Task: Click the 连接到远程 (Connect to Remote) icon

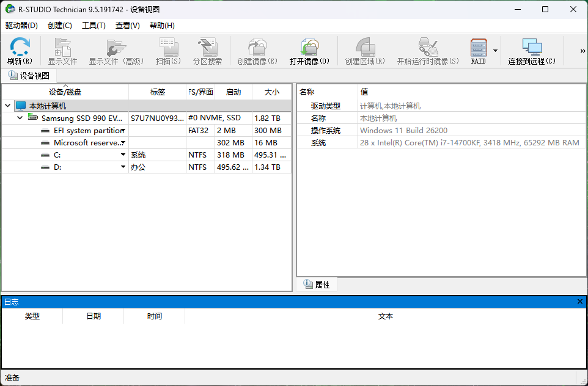Action: 532,48
